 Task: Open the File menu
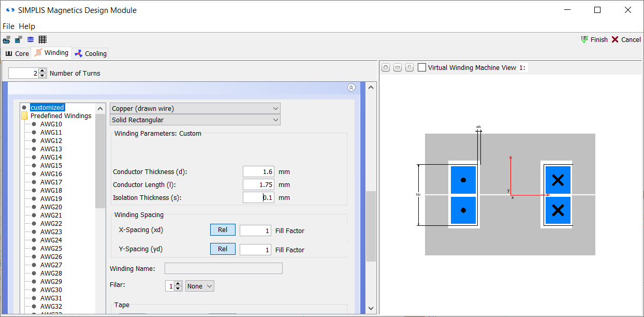(x=9, y=26)
